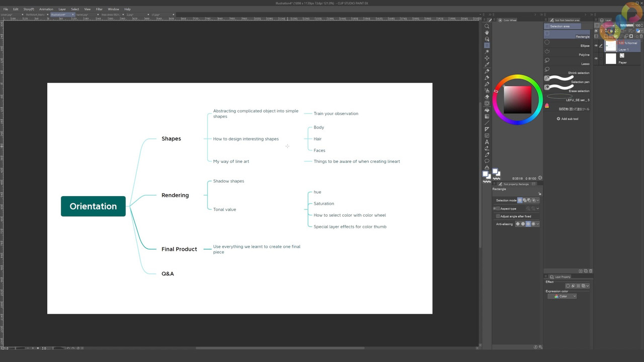The image size is (644, 362).
Task: Open the Edit menu
Action: (16, 9)
